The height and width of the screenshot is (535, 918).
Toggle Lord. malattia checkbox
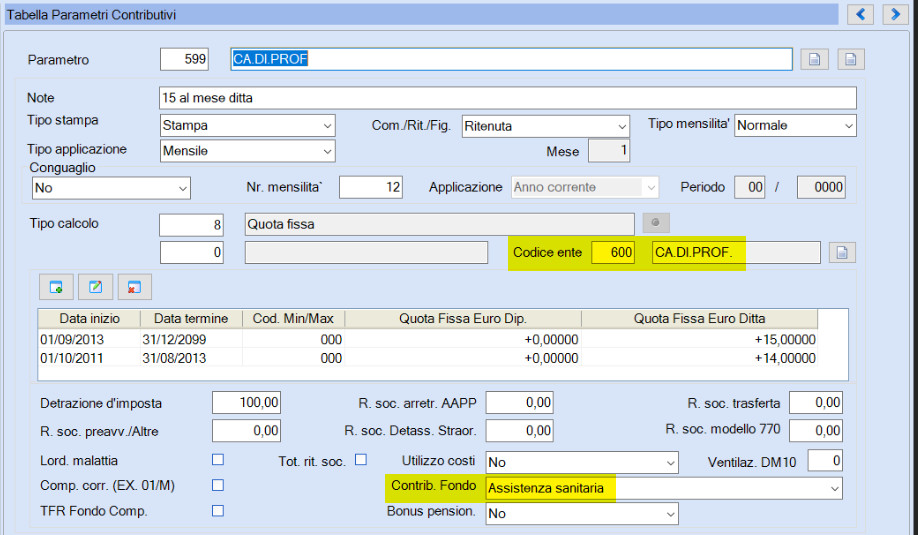pos(218,459)
